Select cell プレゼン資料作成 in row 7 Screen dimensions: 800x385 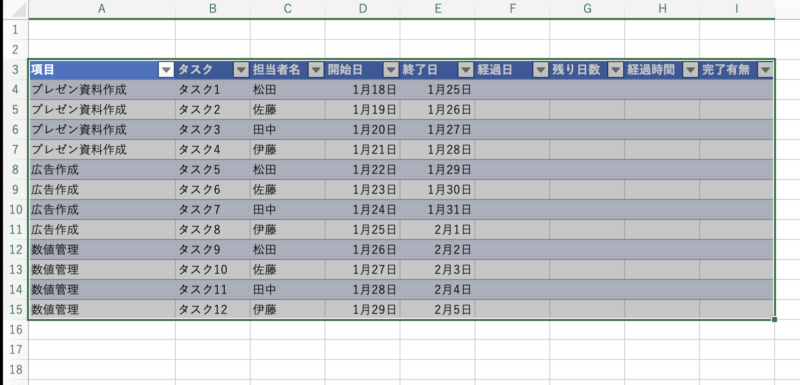(102, 149)
